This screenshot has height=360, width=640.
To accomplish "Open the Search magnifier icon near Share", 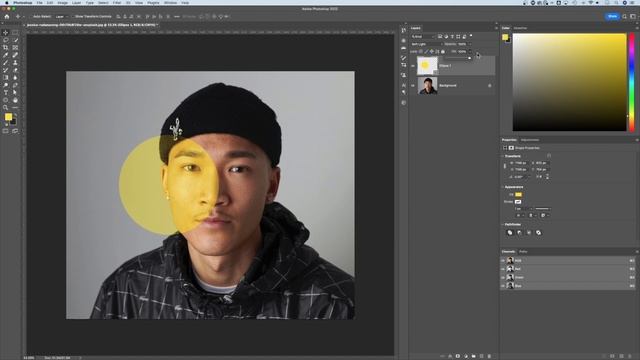I will click(x=624, y=16).
